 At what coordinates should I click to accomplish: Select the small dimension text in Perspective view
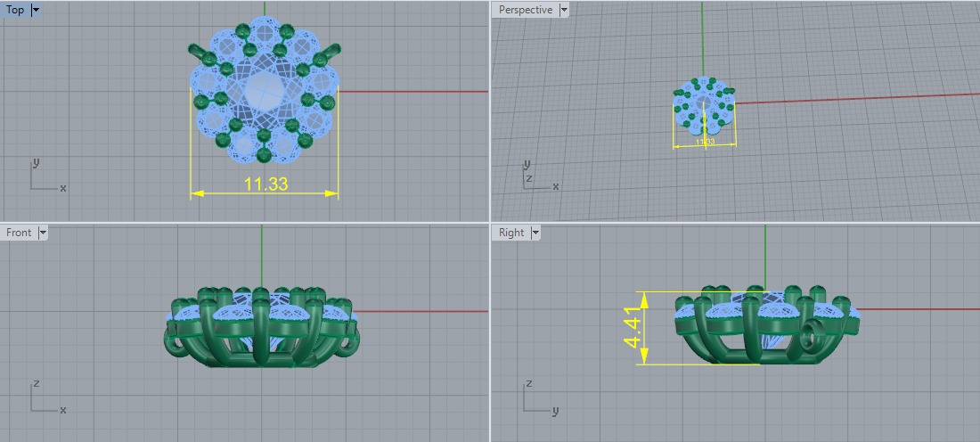pyautogui.click(x=705, y=142)
